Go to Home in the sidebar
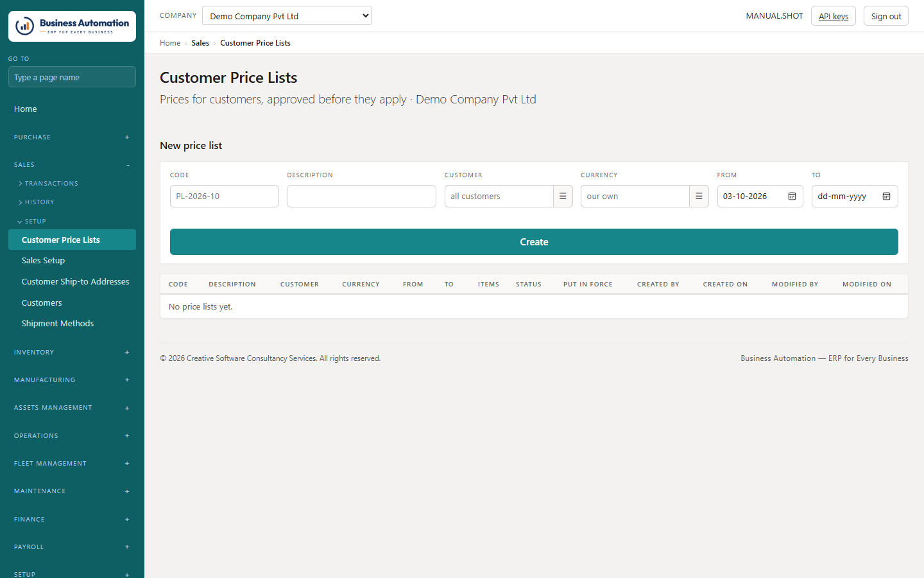 point(72,109)
